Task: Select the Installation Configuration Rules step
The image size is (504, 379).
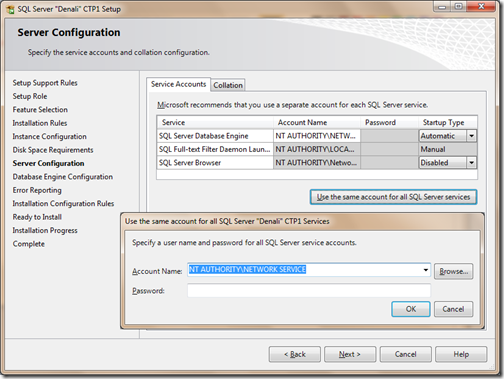Action: tap(63, 203)
